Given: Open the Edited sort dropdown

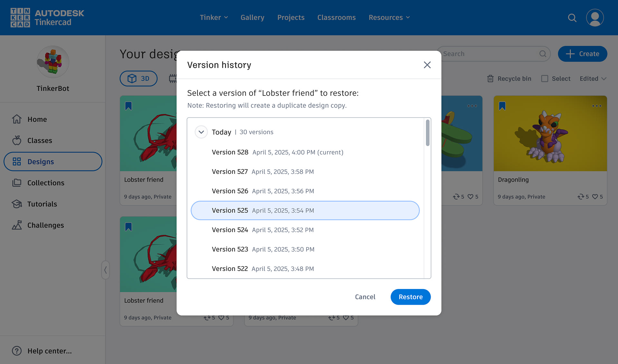Looking at the screenshot, I should [593, 79].
